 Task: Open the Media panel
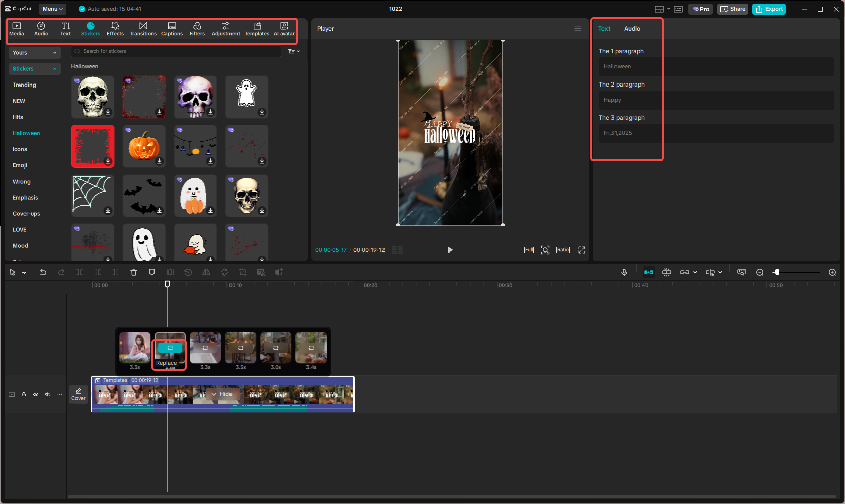click(17, 29)
